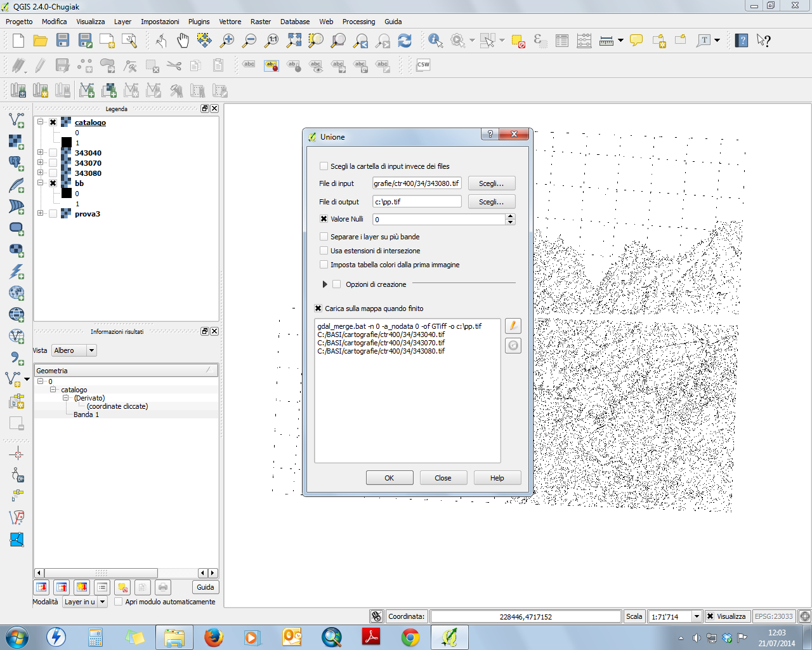Viewport: 812px width, 650px height.
Task: Open the attribute table icon
Action: (x=561, y=41)
